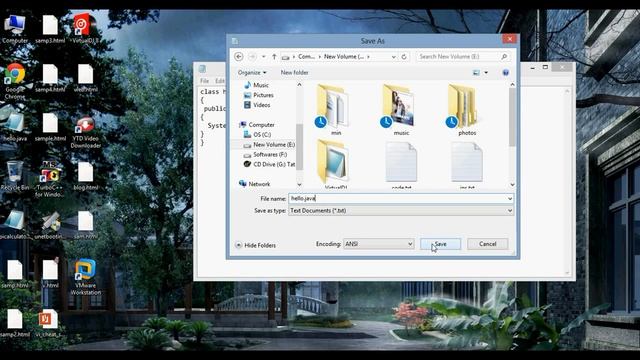Select samp2.html desktop file
This screenshot has height=360, width=640.
15,323
